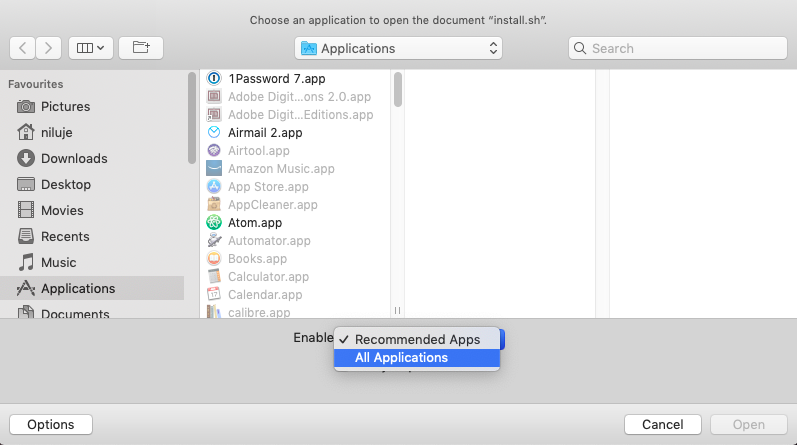Viewport: 797px width, 445px height.
Task: Click the application list scrollbar
Action: click(x=397, y=90)
